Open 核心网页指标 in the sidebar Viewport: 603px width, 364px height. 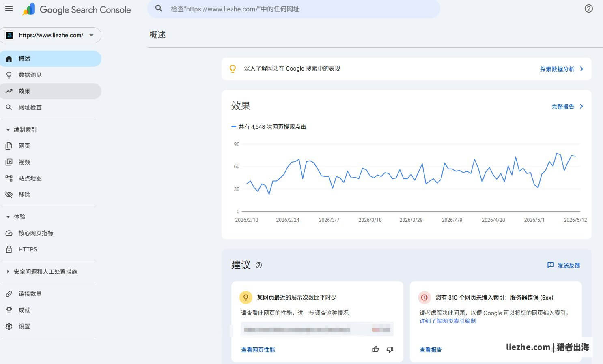click(x=51, y=233)
